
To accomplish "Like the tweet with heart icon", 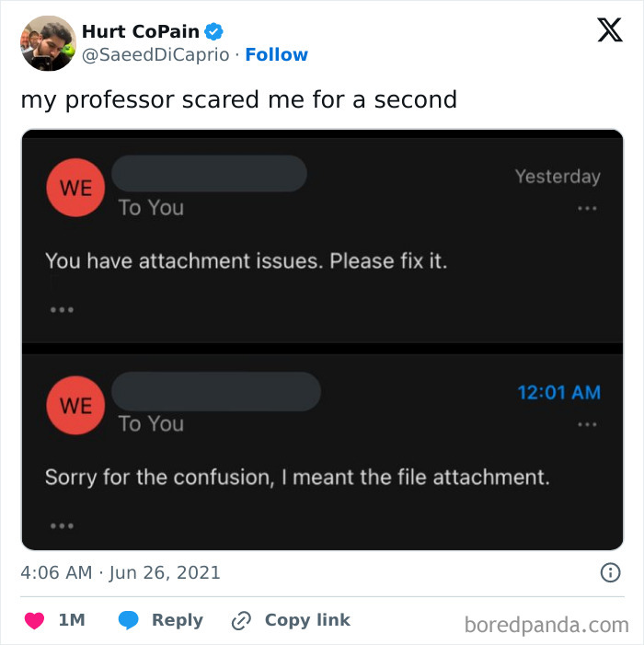I will pyautogui.click(x=34, y=621).
